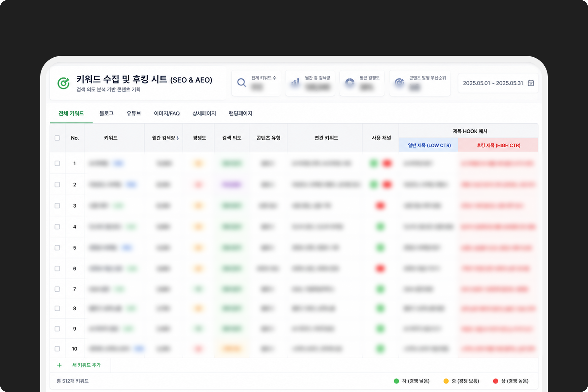Click the red channel dot in row 6
Screen dimensions: 588x392
click(x=380, y=269)
